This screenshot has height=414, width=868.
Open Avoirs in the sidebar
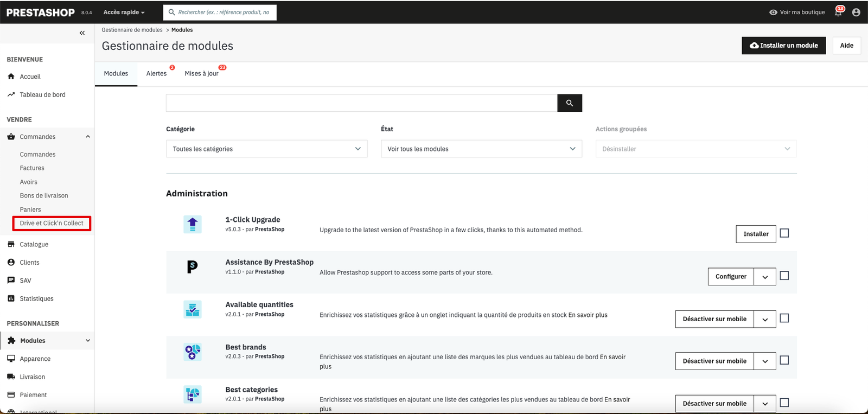pyautogui.click(x=29, y=182)
